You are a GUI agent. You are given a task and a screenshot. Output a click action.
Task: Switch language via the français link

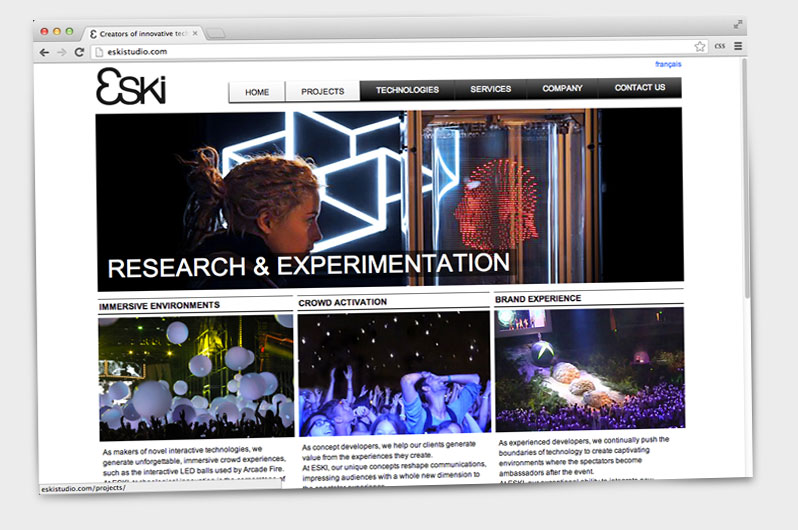(668, 64)
